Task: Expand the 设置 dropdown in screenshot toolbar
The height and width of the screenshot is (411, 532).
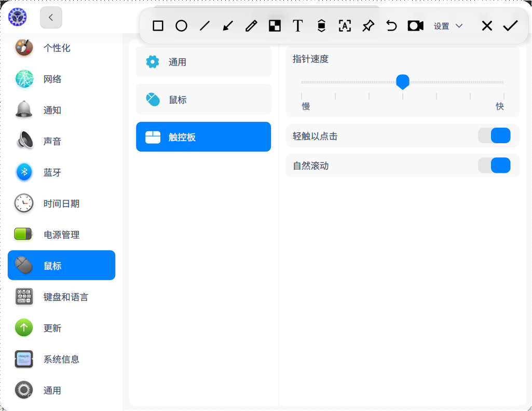Action: tap(448, 26)
